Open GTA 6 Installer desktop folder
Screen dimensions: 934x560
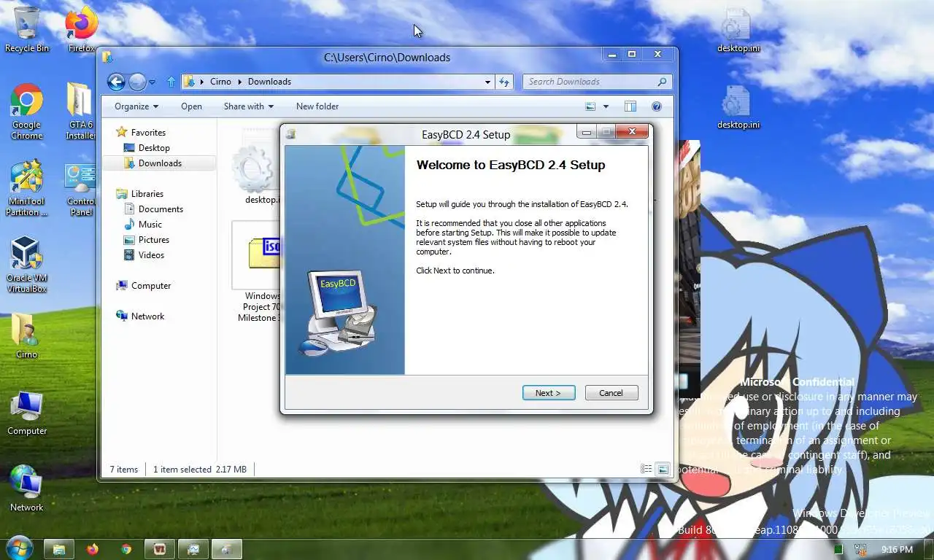[80, 112]
